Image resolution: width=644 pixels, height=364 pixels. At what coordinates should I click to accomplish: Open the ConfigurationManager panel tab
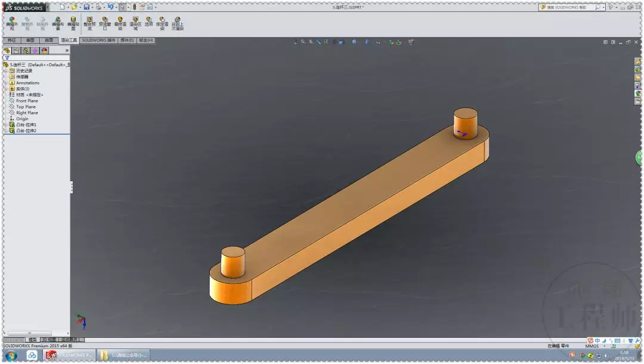click(x=26, y=51)
